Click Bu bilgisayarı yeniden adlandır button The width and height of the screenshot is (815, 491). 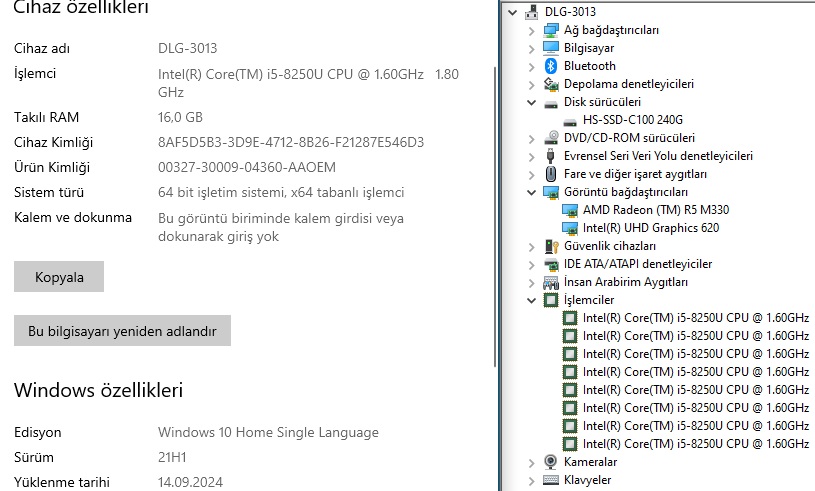coord(122,330)
